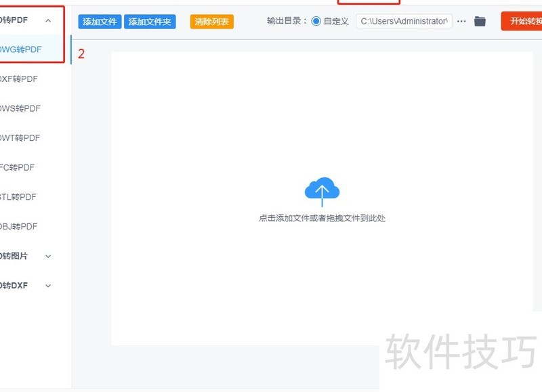The image size is (542, 392).
Task: Open the DFC转PDF conversion option
Action: 20,167
